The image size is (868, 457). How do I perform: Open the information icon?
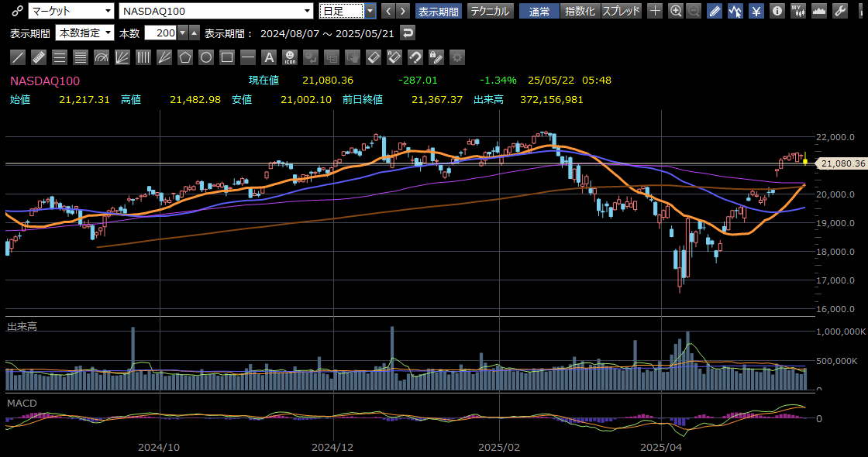777,11
